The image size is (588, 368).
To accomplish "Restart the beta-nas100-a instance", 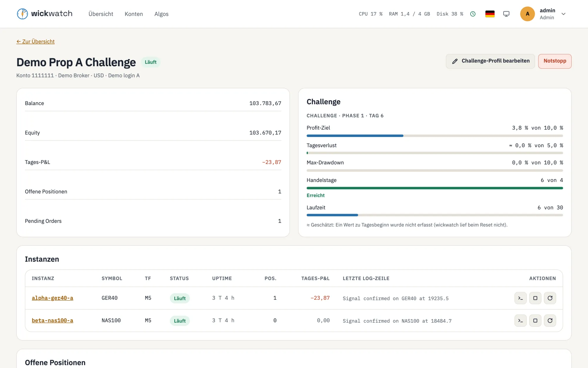I will point(550,321).
